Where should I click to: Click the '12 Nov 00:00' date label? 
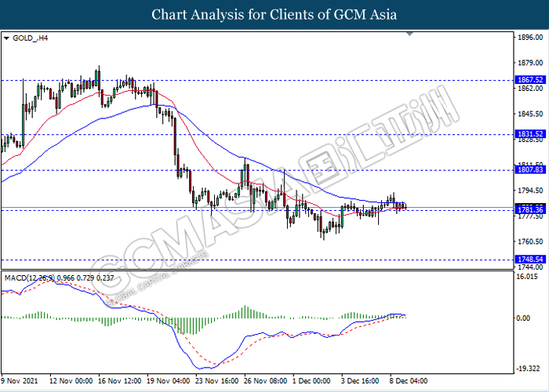click(x=71, y=381)
